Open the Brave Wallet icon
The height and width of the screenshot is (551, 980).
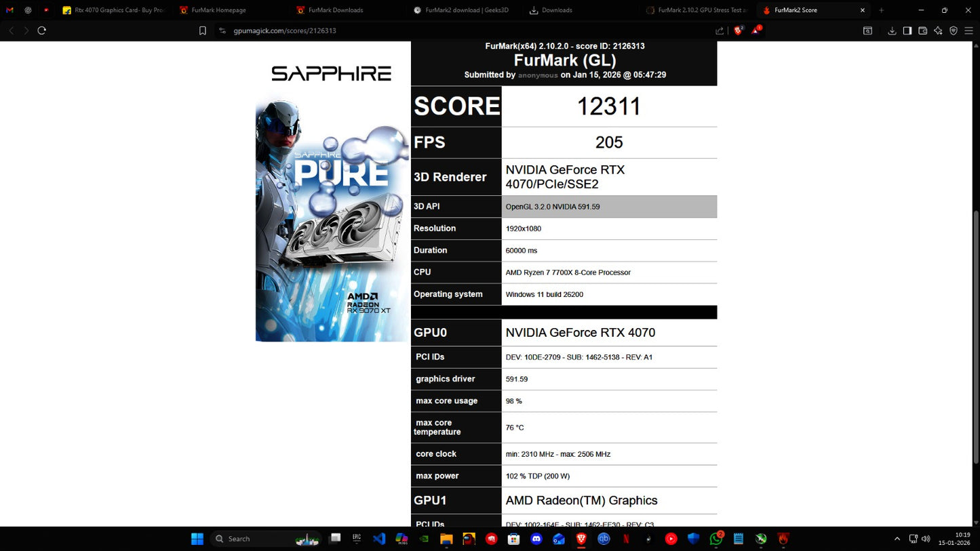click(x=923, y=30)
